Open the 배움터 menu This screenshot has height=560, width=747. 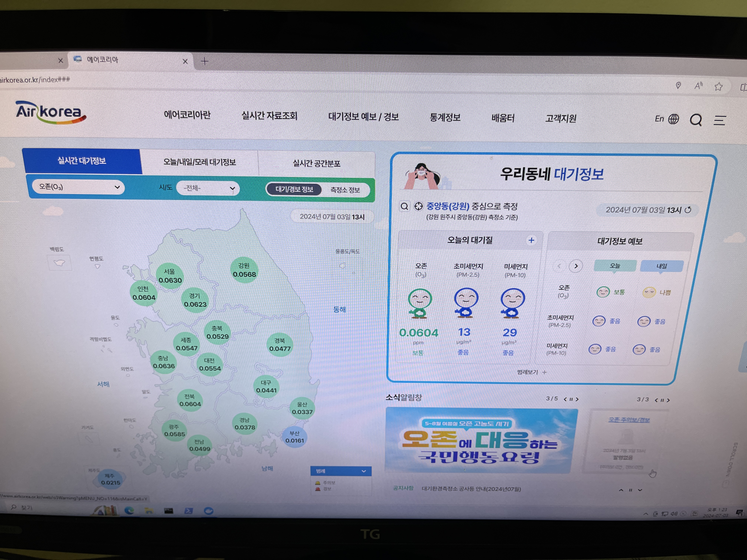[503, 118]
